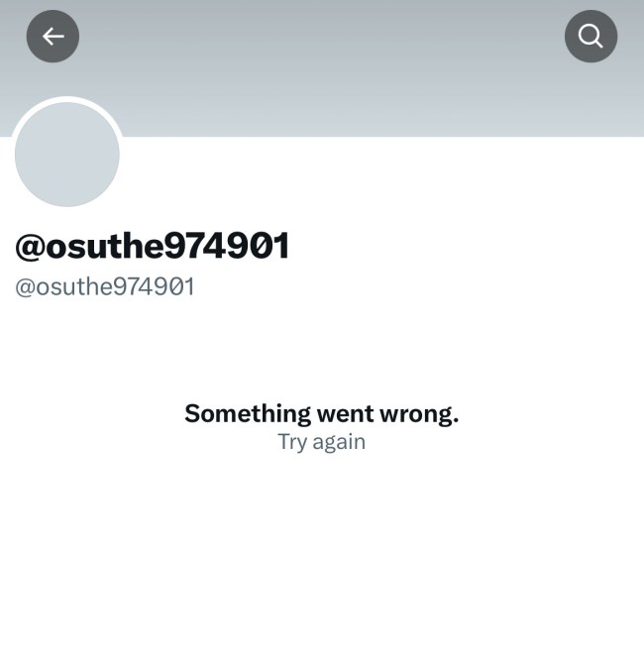Click the arrow inside the dark circle

[53, 37]
